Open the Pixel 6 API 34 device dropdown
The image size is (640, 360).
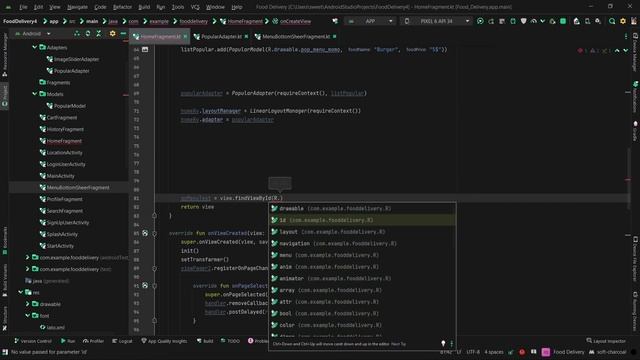click(435, 21)
